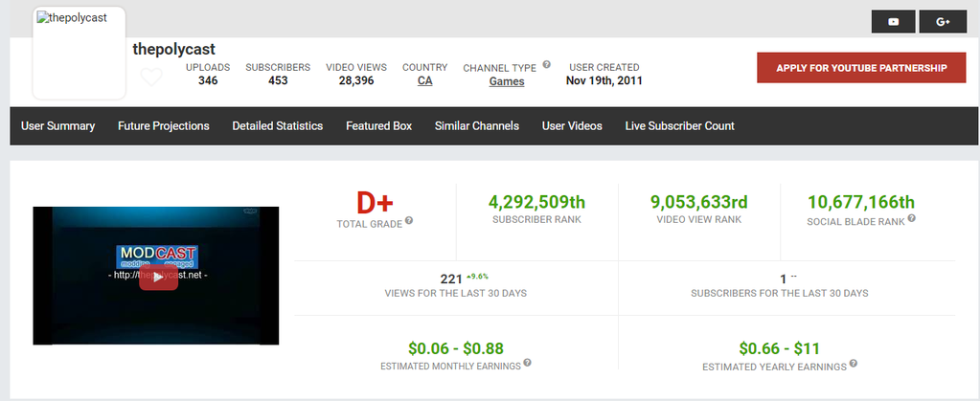Viewport: 980px width, 401px height.
Task: Open the YouTube channel icon button
Action: tap(893, 22)
